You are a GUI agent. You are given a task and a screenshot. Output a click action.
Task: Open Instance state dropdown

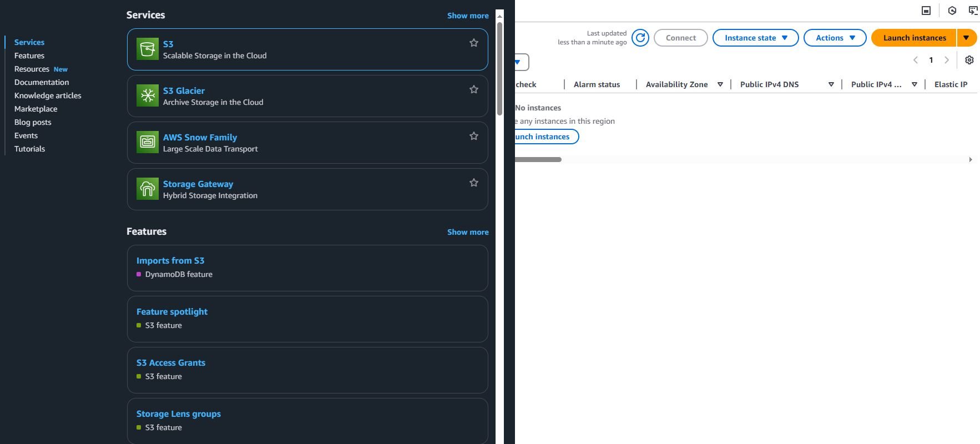(755, 38)
